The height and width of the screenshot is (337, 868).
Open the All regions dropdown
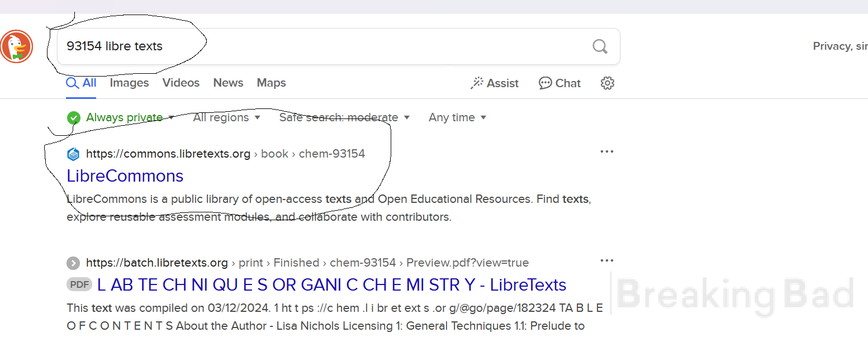pos(227,117)
